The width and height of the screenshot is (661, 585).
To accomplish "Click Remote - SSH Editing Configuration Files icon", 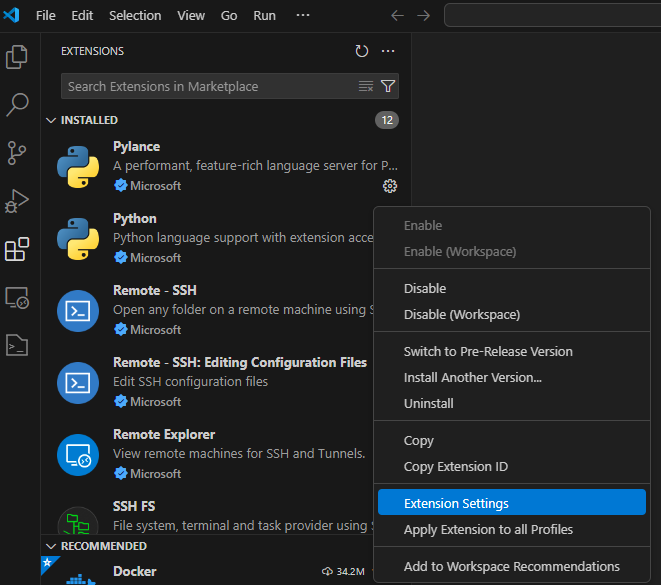I will point(78,383).
